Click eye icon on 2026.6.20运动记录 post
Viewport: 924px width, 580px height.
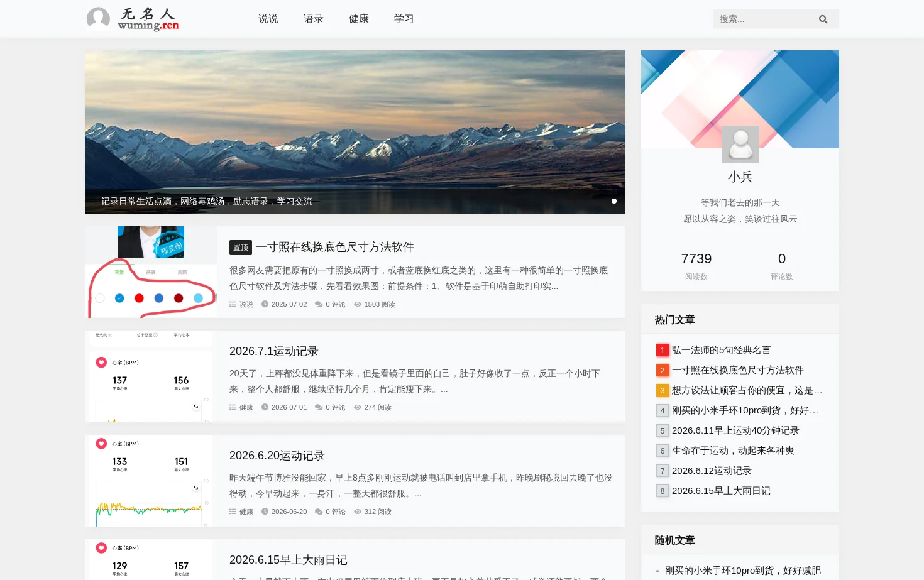(358, 512)
